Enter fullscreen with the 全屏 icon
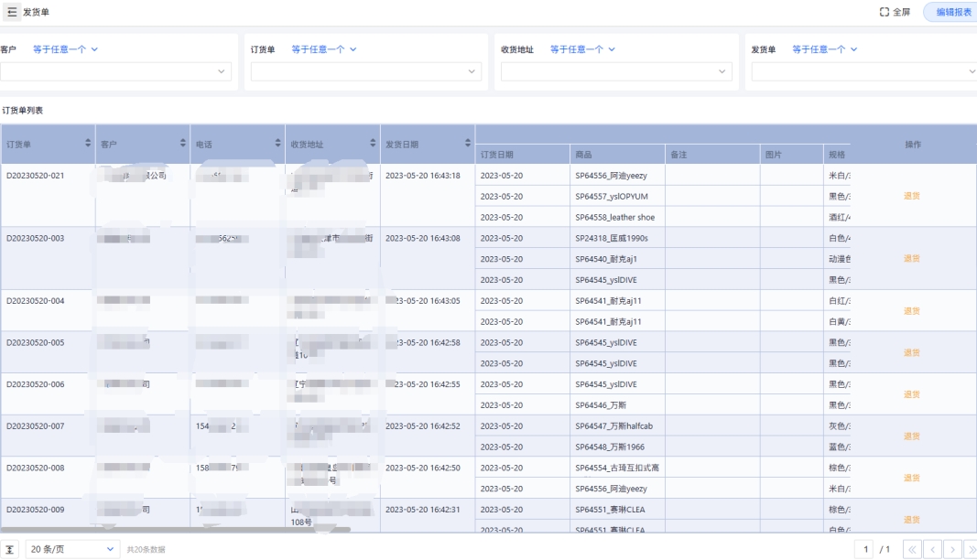The height and width of the screenshot is (560, 977). (885, 12)
